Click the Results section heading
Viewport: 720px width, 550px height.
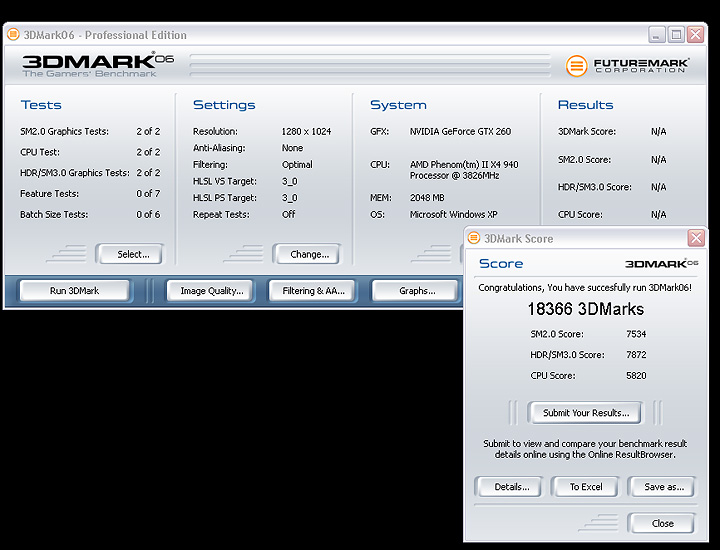pyautogui.click(x=585, y=105)
